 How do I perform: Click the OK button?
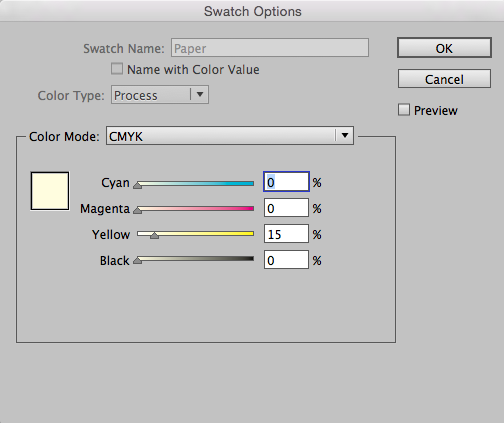pos(444,48)
